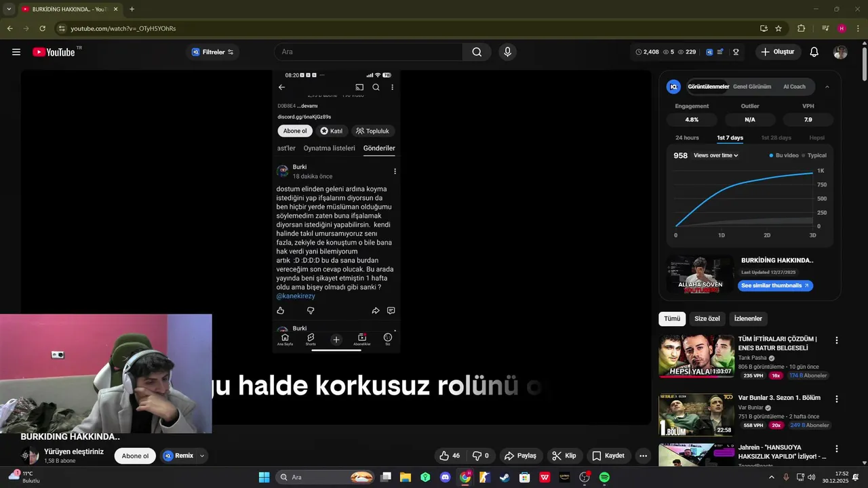This screenshot has width=868, height=488.
Task: Expand the vidIQ Remix dropdown arrow
Action: pyautogui.click(x=201, y=455)
